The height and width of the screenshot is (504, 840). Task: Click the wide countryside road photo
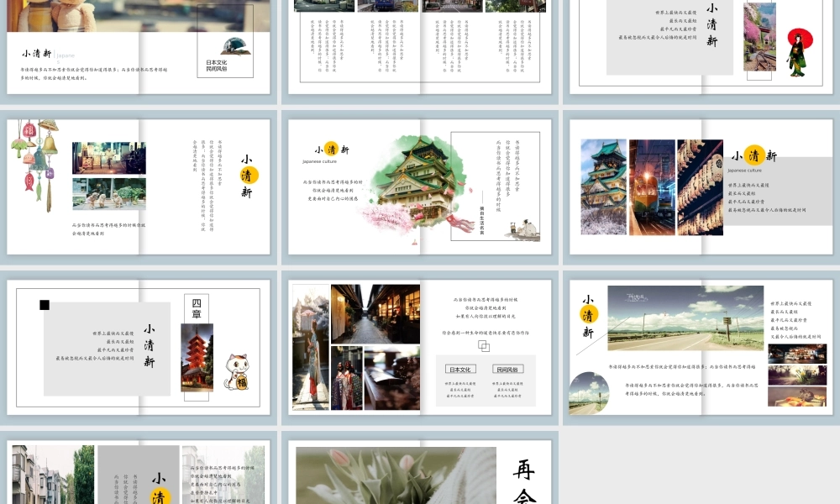pyautogui.click(x=685, y=318)
